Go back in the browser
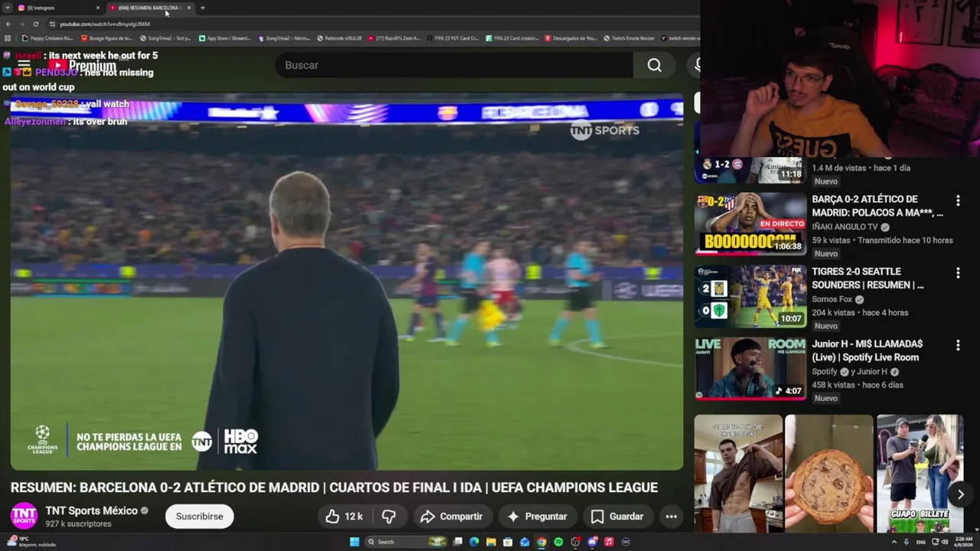 pyautogui.click(x=8, y=24)
